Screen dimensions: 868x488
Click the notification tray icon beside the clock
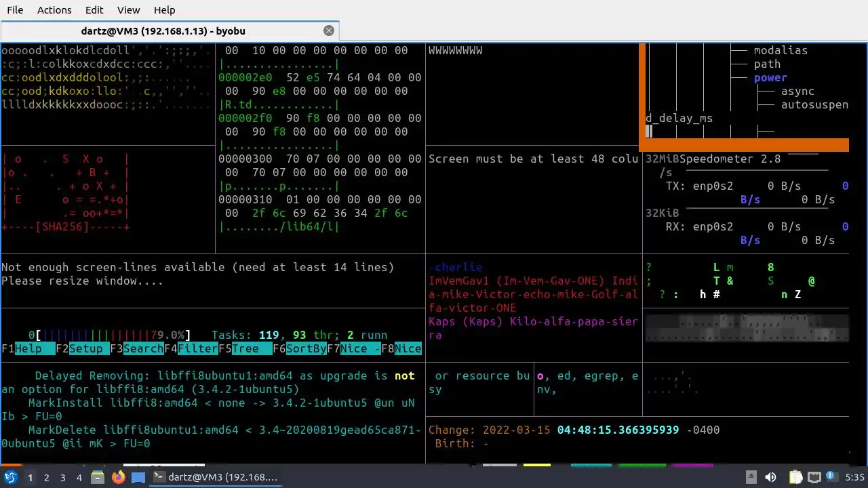pyautogui.click(x=833, y=477)
